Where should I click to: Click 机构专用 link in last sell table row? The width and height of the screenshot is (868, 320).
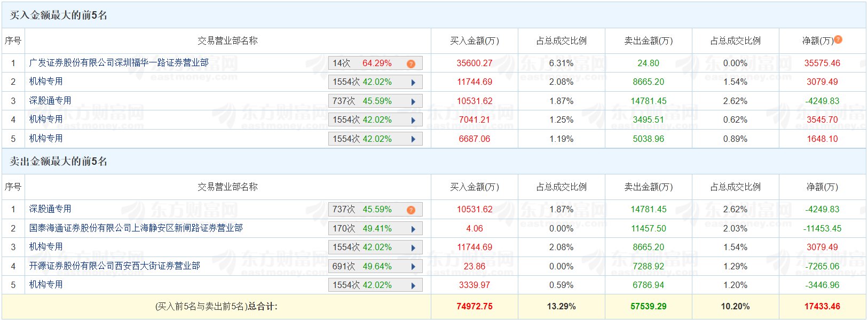pos(46,285)
